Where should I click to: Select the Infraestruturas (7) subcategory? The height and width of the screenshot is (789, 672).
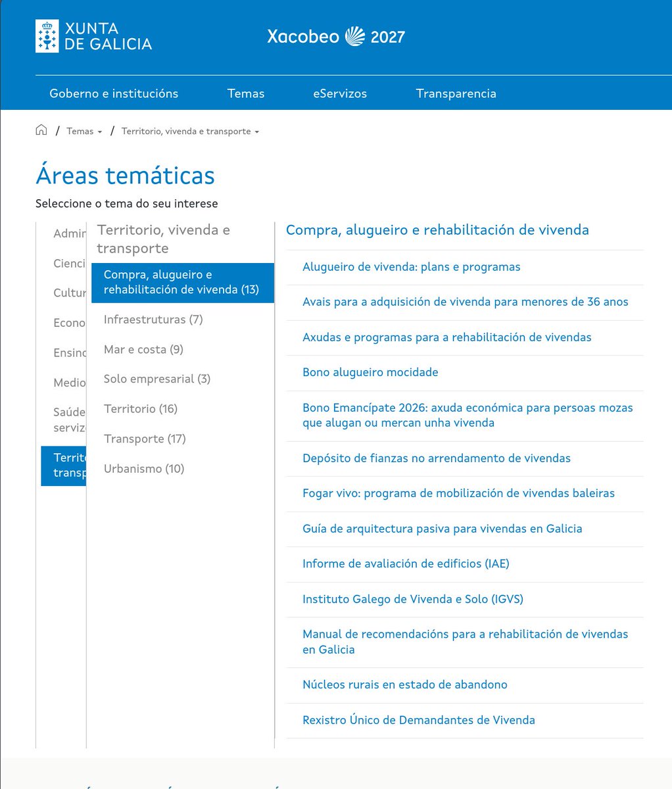[153, 320]
